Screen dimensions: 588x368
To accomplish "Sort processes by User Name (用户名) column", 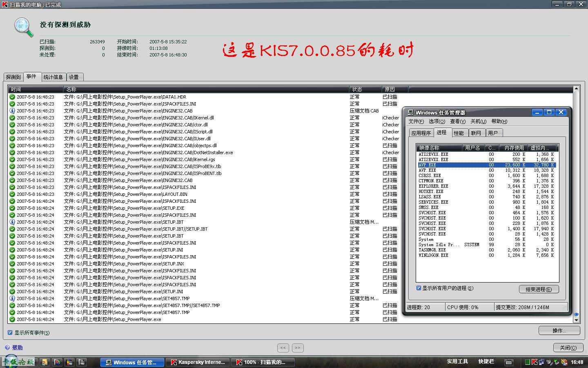I will [473, 148].
